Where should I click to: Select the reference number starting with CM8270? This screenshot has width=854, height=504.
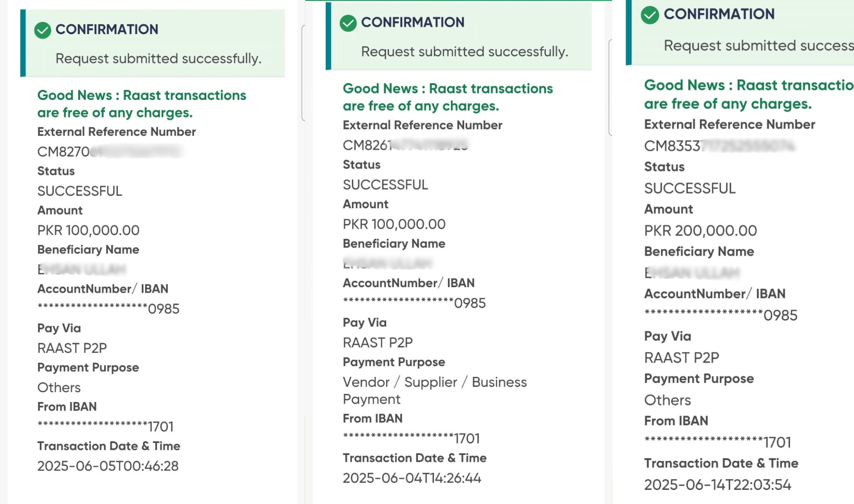point(109,151)
